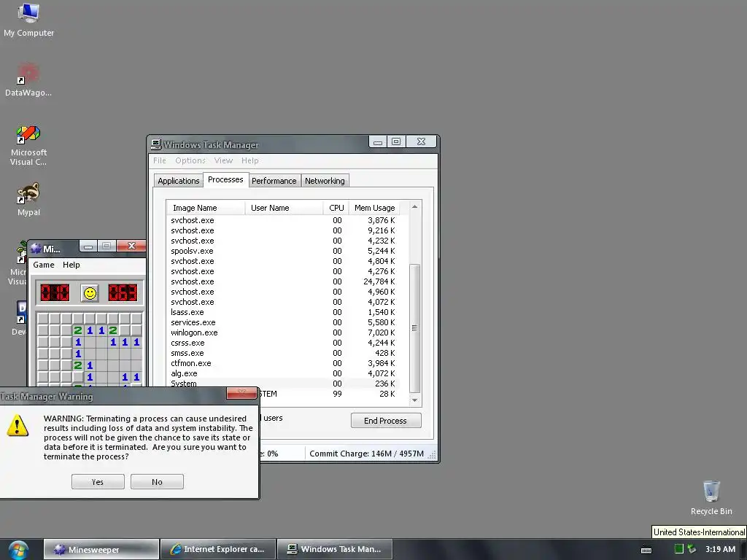Click the End Process button
747x560 pixels.
[386, 421]
